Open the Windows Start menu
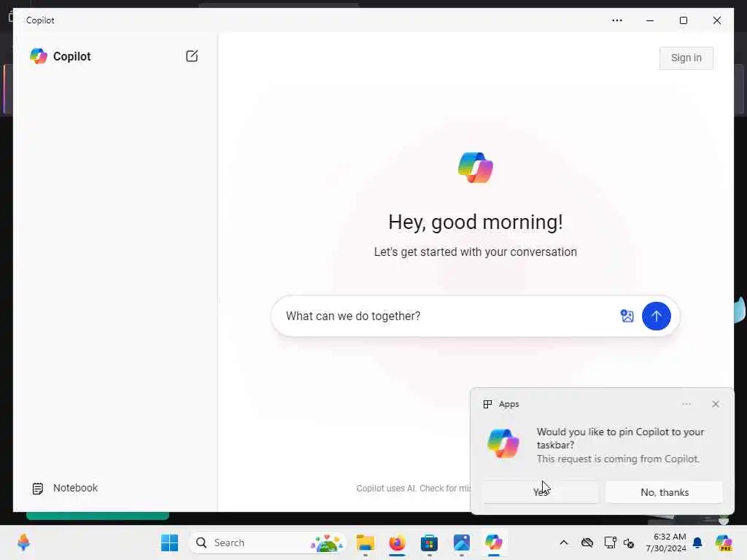Screen dimensions: 747x560 (169, 542)
